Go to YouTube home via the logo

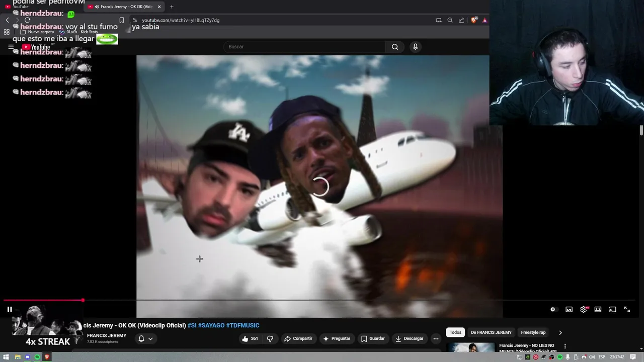click(x=36, y=47)
